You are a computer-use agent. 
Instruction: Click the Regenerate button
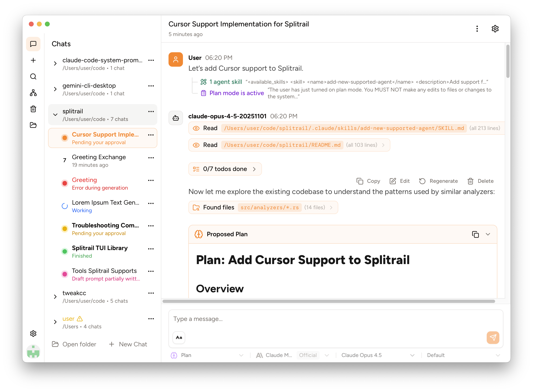[x=438, y=181]
